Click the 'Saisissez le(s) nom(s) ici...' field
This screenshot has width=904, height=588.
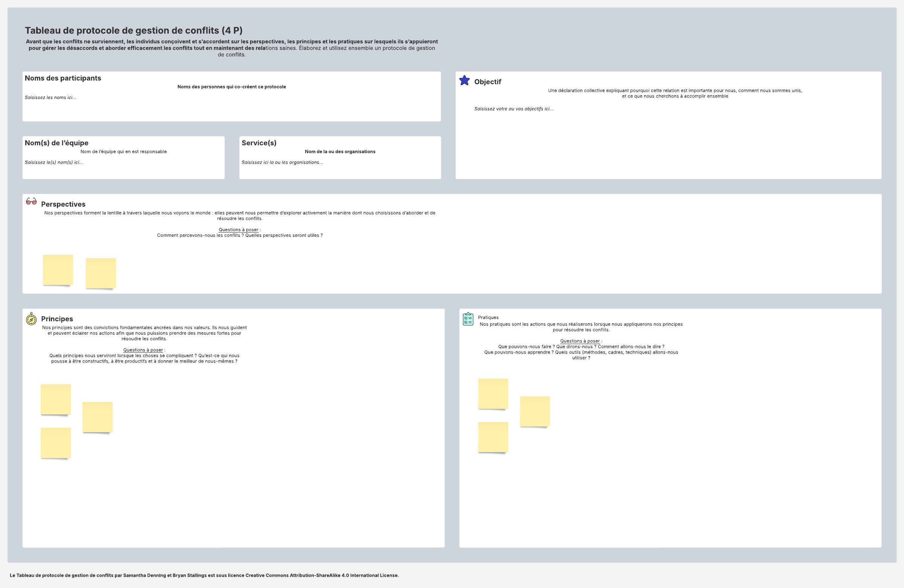click(54, 163)
